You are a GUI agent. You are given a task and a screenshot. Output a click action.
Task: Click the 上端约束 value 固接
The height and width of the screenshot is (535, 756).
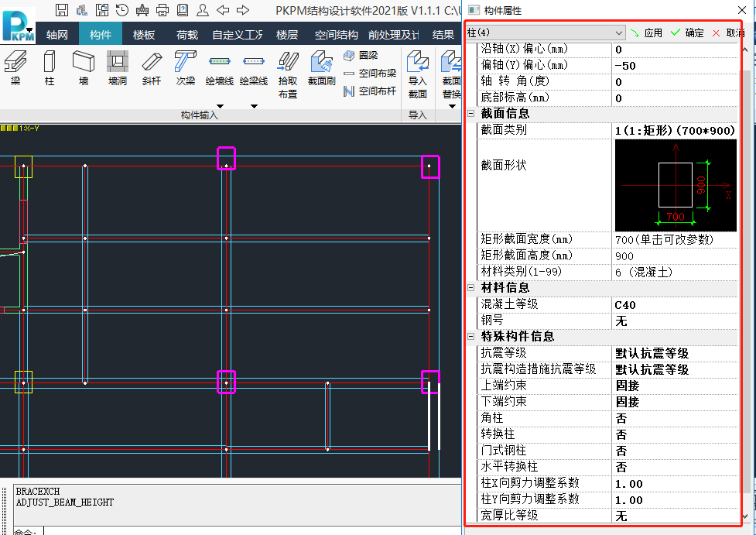point(676,386)
